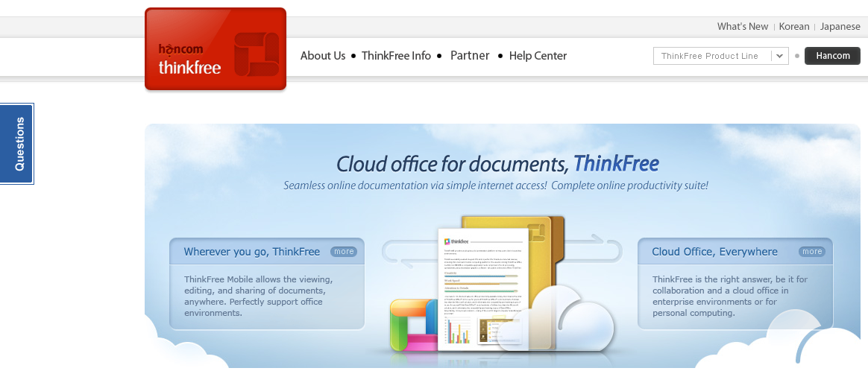868x371 pixels.
Task: Switch site language to Korean
Action: click(x=794, y=27)
